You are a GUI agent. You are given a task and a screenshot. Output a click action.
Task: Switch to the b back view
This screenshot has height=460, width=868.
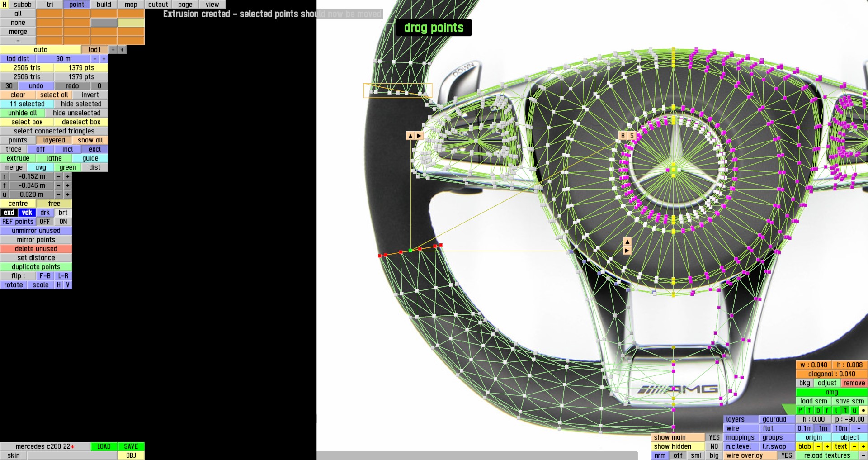(818, 410)
